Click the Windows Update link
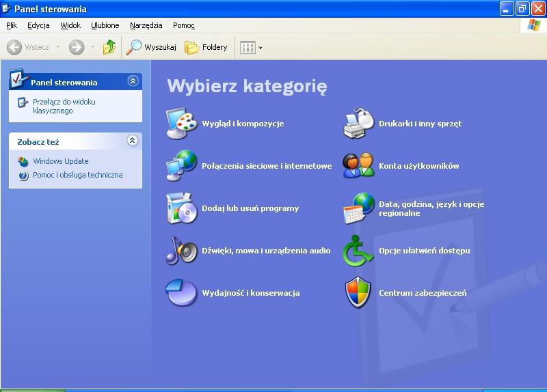547x392 pixels. click(61, 161)
